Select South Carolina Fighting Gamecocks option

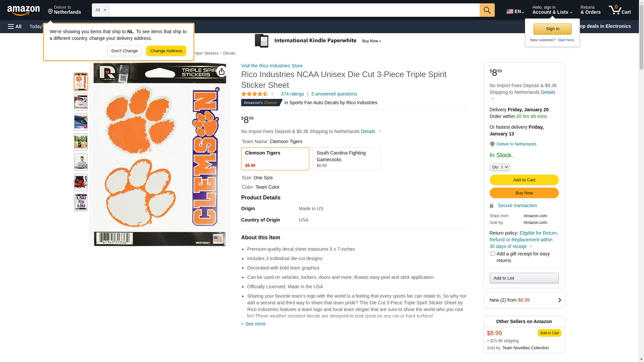click(x=346, y=159)
